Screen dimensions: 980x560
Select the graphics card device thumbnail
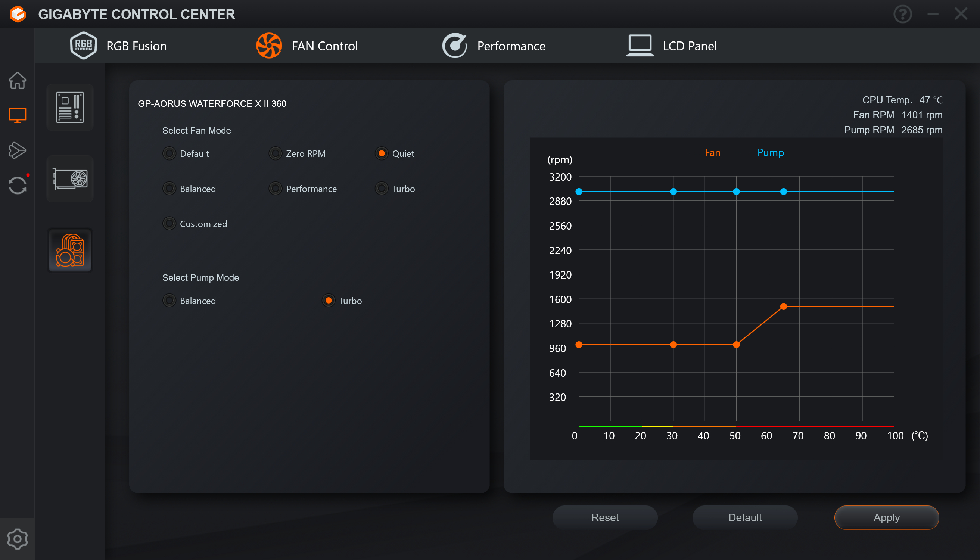click(x=70, y=179)
